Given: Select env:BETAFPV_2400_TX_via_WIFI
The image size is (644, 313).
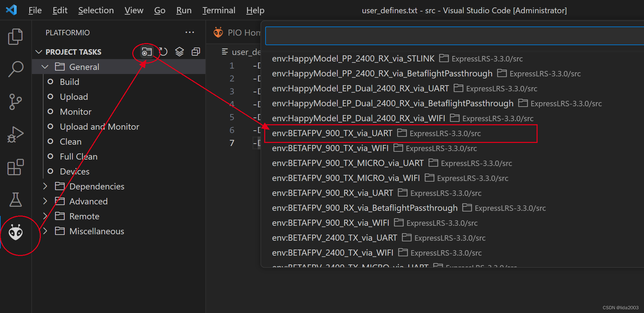Looking at the screenshot, I should coord(453,253).
